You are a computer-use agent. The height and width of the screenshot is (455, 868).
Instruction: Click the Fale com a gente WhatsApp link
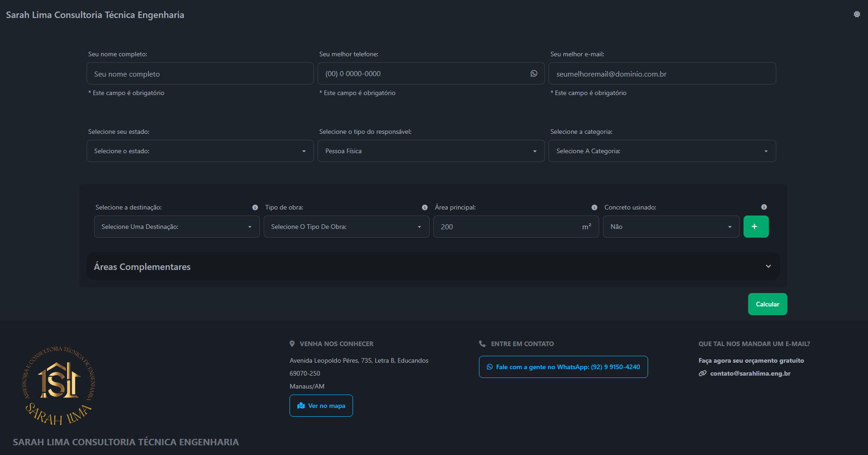click(563, 367)
